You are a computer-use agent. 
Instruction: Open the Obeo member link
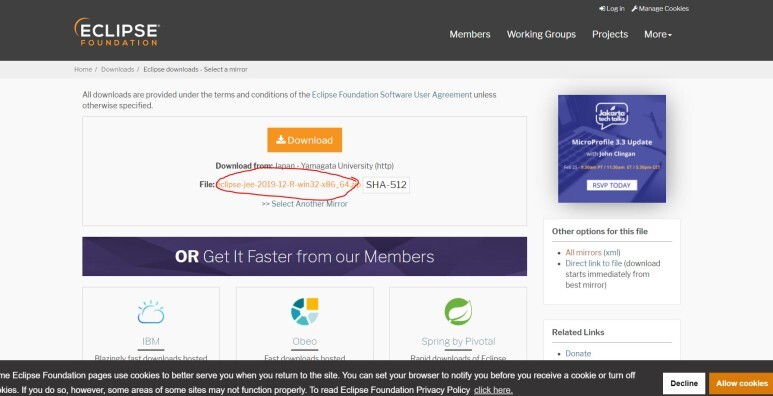pyautogui.click(x=305, y=341)
